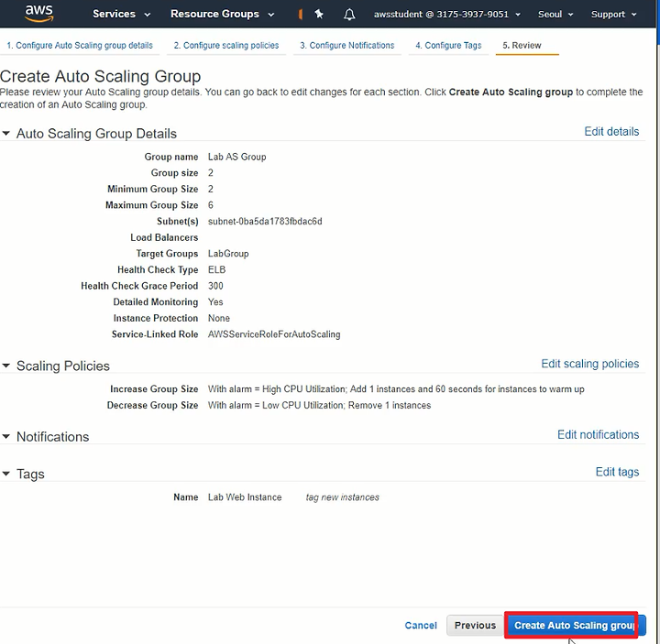Click the Decrease Group Size policy description
The image size is (660, 644).
(x=320, y=406)
